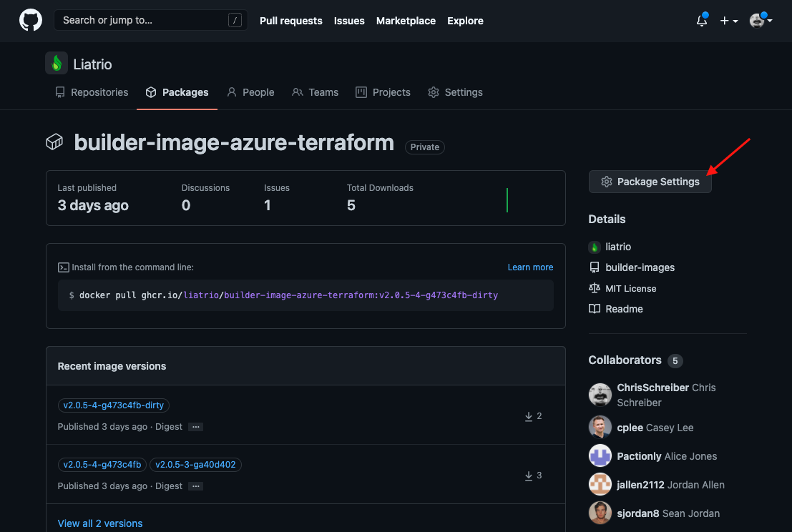Expand digest ellipsis for v2.0.5-4-g473c4fb-dirty version
The image size is (792, 532).
click(195, 427)
